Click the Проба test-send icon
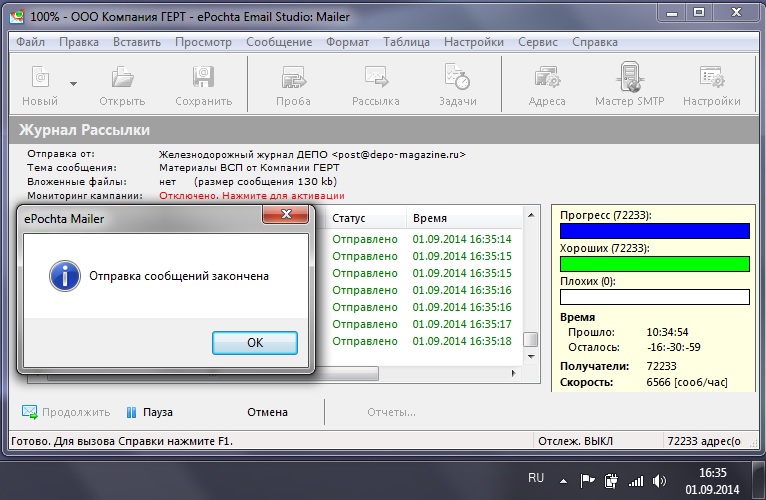766x500 pixels. 293,77
